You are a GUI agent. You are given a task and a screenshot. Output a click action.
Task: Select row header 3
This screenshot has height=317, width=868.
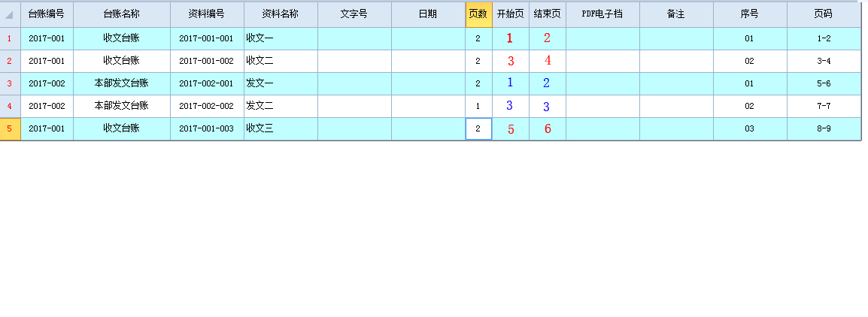[10, 84]
